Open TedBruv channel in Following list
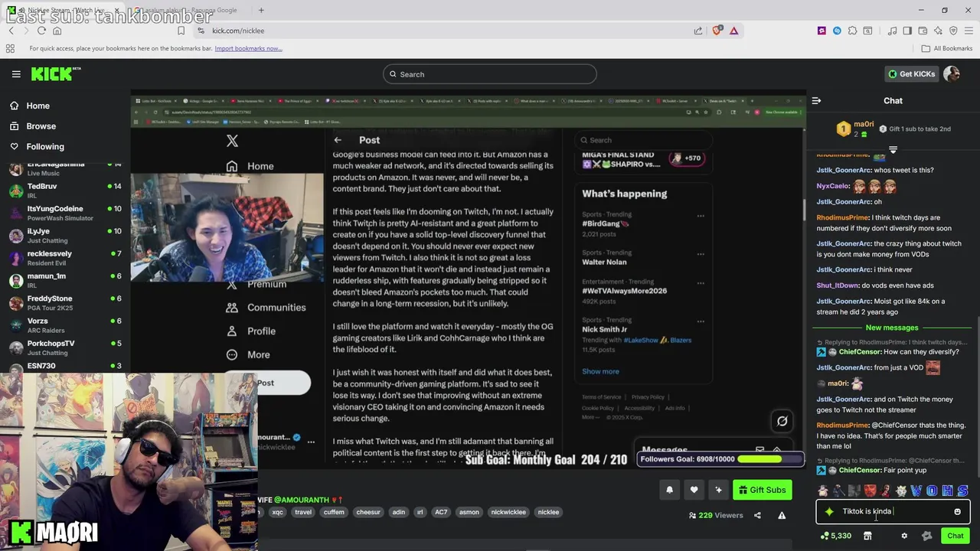980x551 pixels. click(65, 191)
